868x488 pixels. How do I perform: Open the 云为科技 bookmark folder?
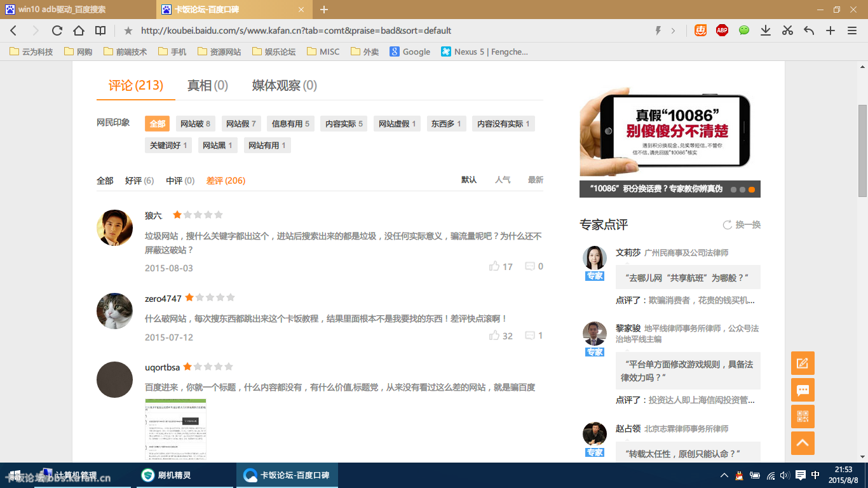[32, 51]
